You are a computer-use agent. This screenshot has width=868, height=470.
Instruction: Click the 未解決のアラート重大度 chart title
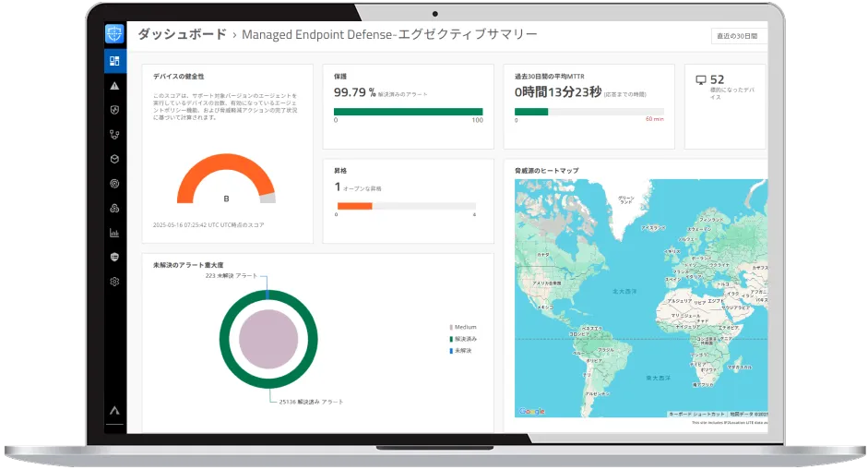pyautogui.click(x=188, y=266)
